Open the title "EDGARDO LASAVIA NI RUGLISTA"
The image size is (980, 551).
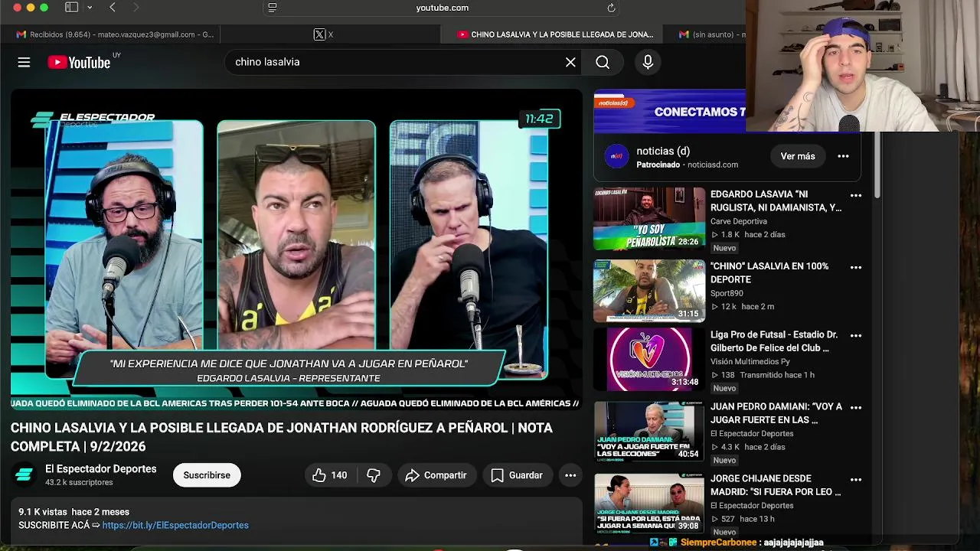click(x=776, y=201)
